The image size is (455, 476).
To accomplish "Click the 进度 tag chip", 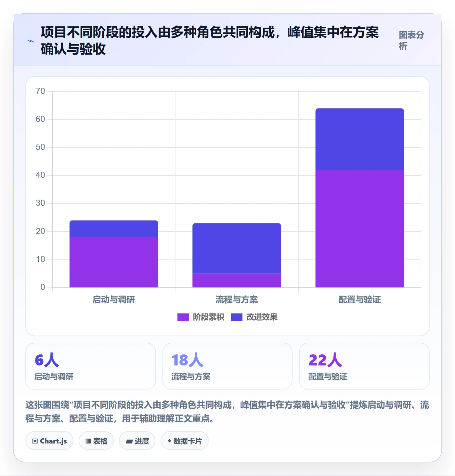I will click(x=137, y=441).
